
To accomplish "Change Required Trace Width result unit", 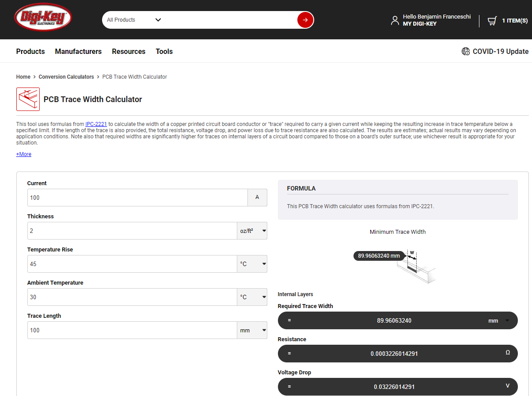I will (498, 320).
